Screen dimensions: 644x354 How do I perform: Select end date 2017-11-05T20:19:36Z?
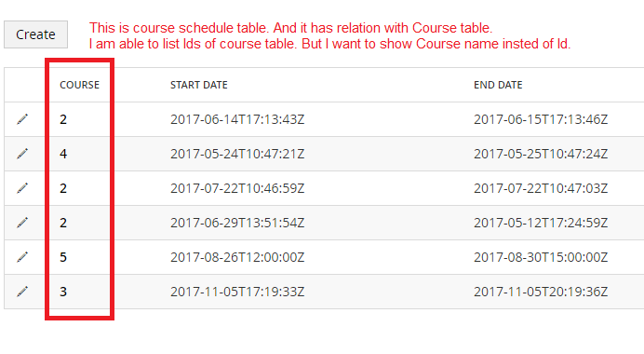click(541, 292)
